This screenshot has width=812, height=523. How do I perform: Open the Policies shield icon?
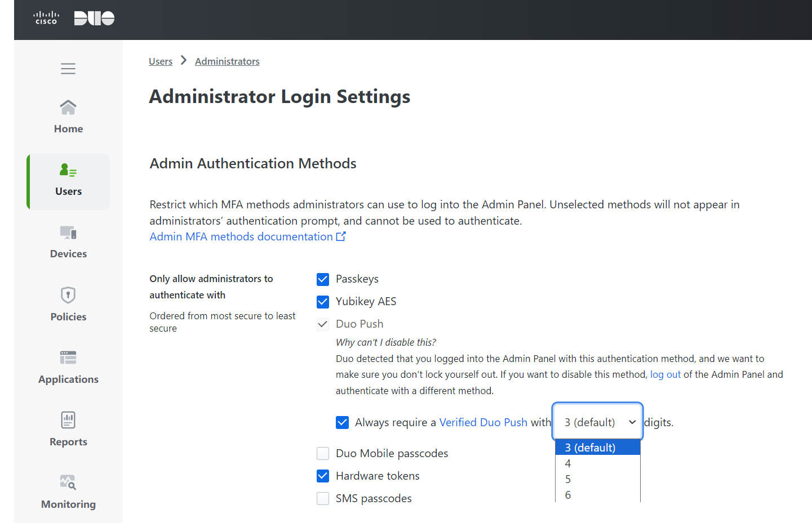coord(68,295)
